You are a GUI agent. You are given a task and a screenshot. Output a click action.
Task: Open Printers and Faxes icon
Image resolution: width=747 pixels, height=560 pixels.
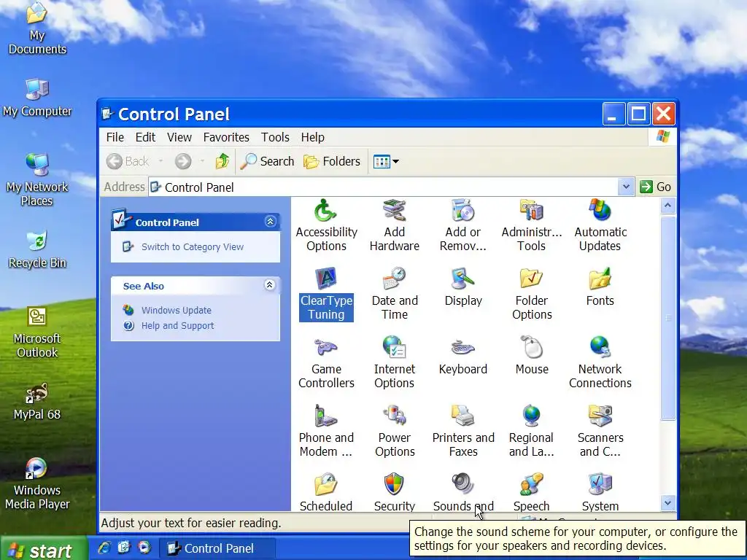point(463,431)
